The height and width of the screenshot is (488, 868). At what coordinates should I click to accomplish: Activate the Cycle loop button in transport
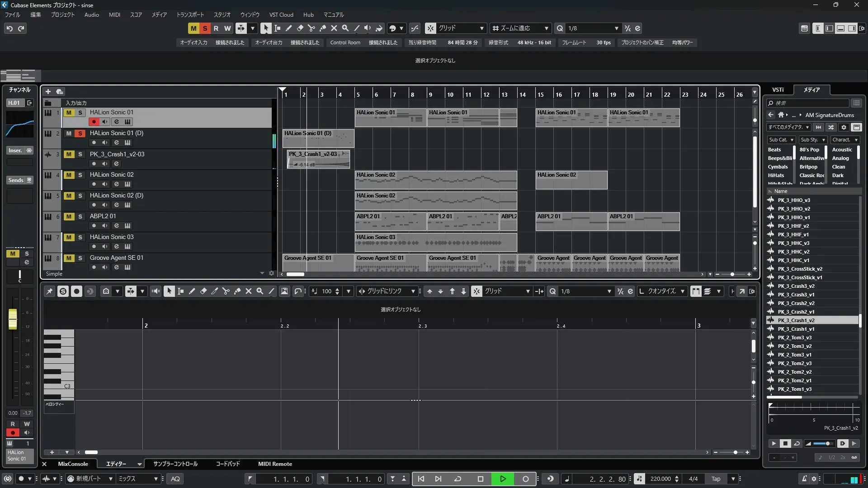(458, 479)
